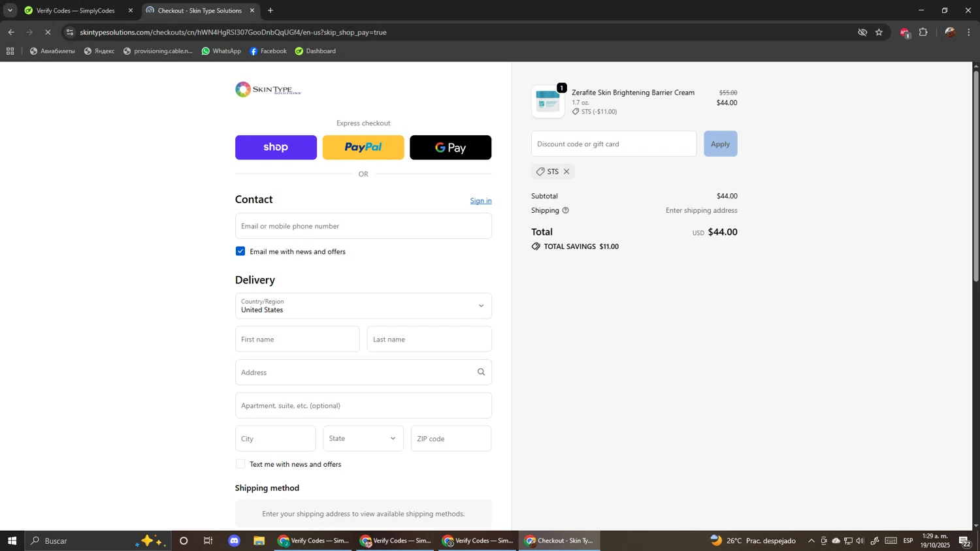This screenshot has width=980, height=551.
Task: Click the taskbar Buscar search box
Action: pyautogui.click(x=98, y=541)
